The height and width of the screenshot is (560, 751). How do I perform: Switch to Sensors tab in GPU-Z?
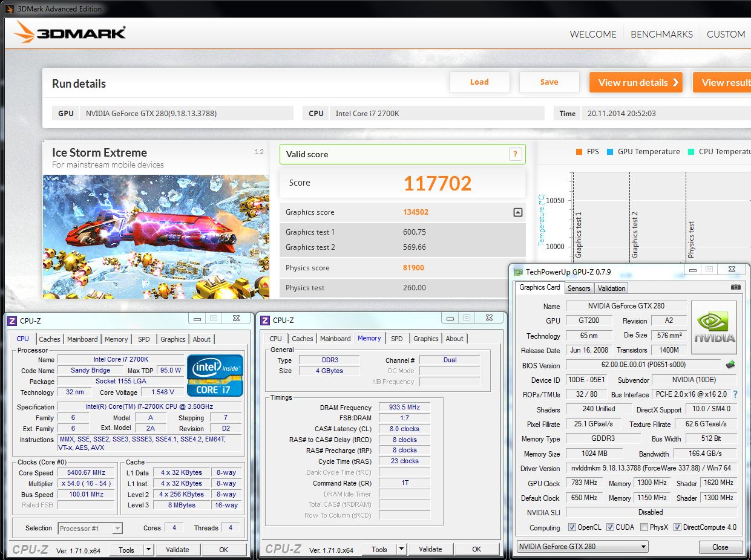click(579, 288)
